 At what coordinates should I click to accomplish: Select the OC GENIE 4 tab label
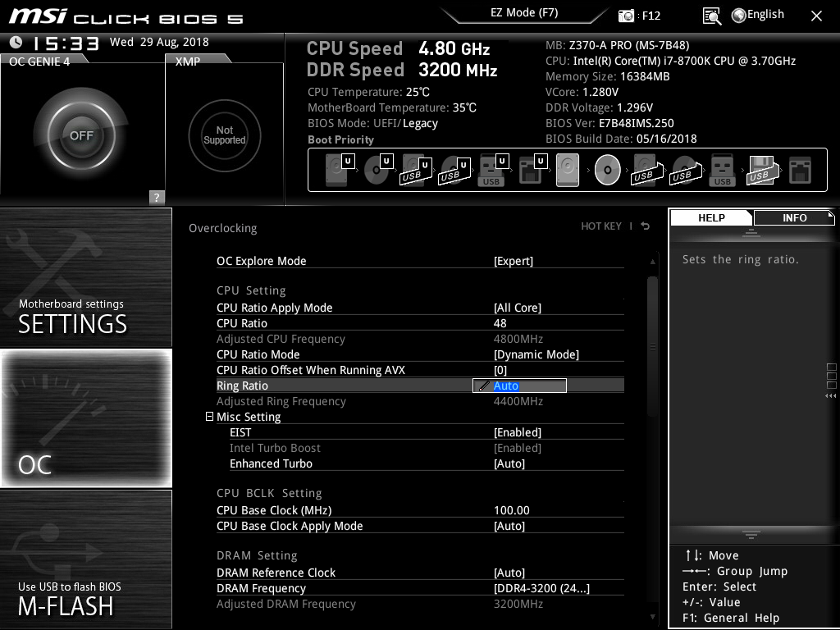(39, 61)
